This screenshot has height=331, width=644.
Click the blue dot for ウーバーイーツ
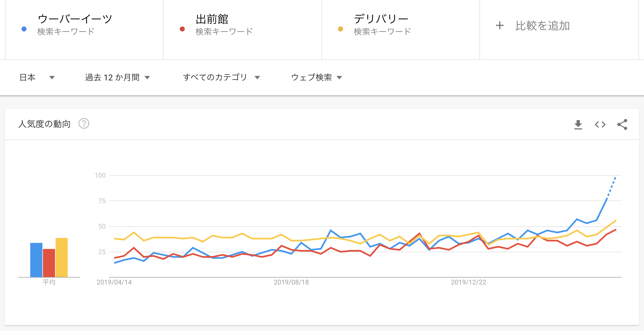pos(24,29)
